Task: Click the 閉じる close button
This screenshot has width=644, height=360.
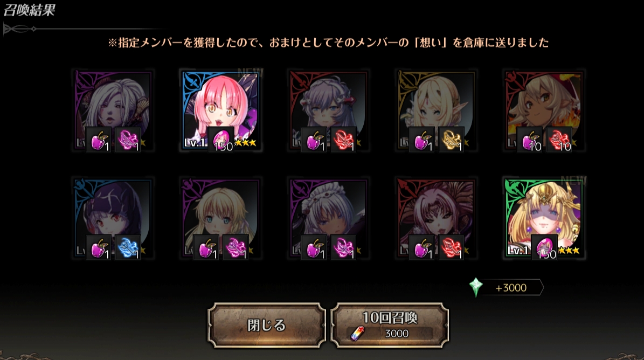Action: (267, 325)
